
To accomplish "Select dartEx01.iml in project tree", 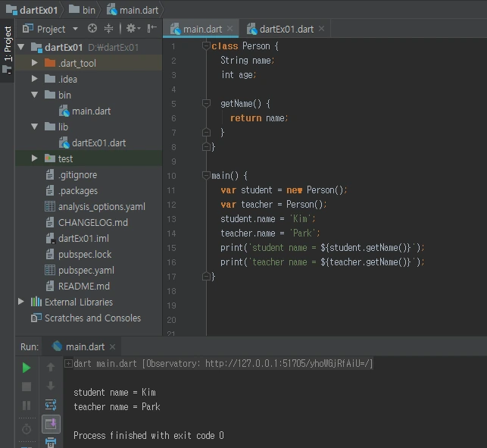I will pyautogui.click(x=83, y=239).
